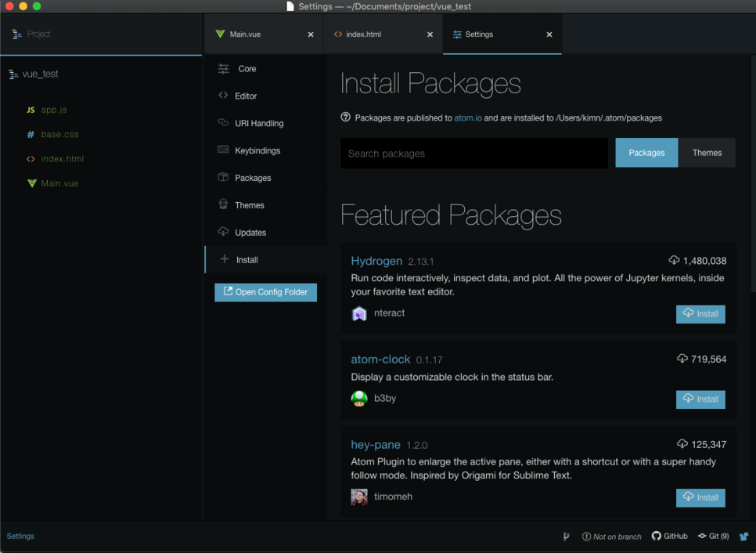756x553 pixels.
Task: Click the Open Config Folder button
Action: coord(265,292)
